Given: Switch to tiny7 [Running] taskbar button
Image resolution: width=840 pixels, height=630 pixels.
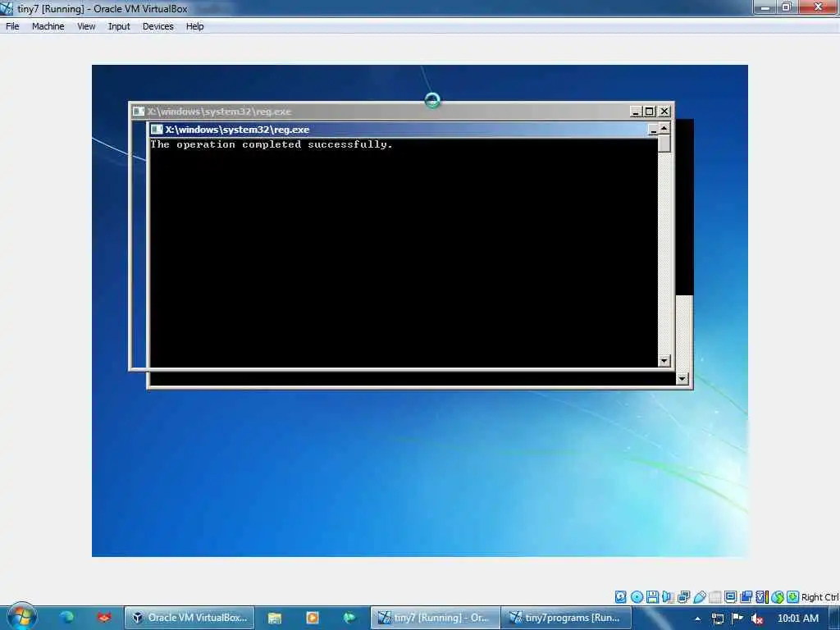Looking at the screenshot, I should click(x=435, y=618).
